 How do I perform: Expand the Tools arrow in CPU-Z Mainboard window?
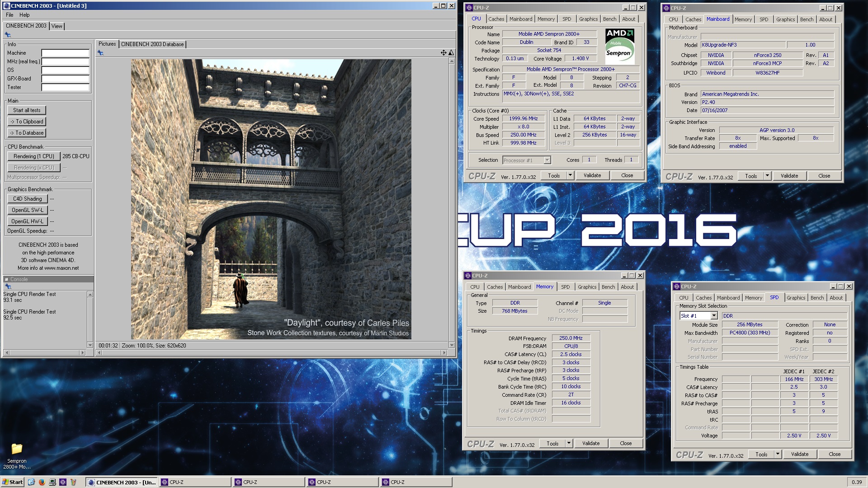(x=767, y=176)
